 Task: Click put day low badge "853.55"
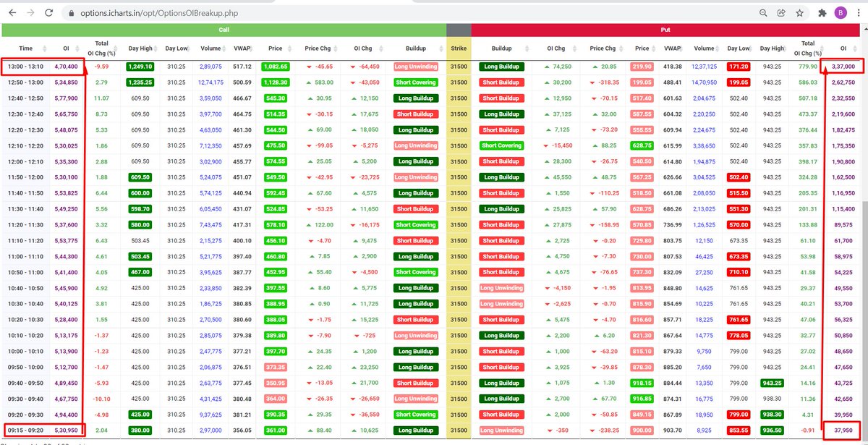click(x=739, y=431)
